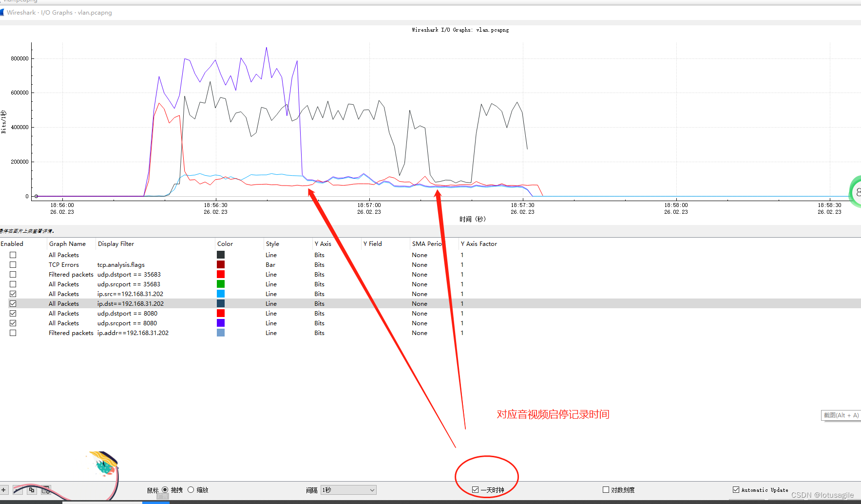Uncheck the udp.dstport == 8080 graph
861x504 pixels.
[x=13, y=313]
